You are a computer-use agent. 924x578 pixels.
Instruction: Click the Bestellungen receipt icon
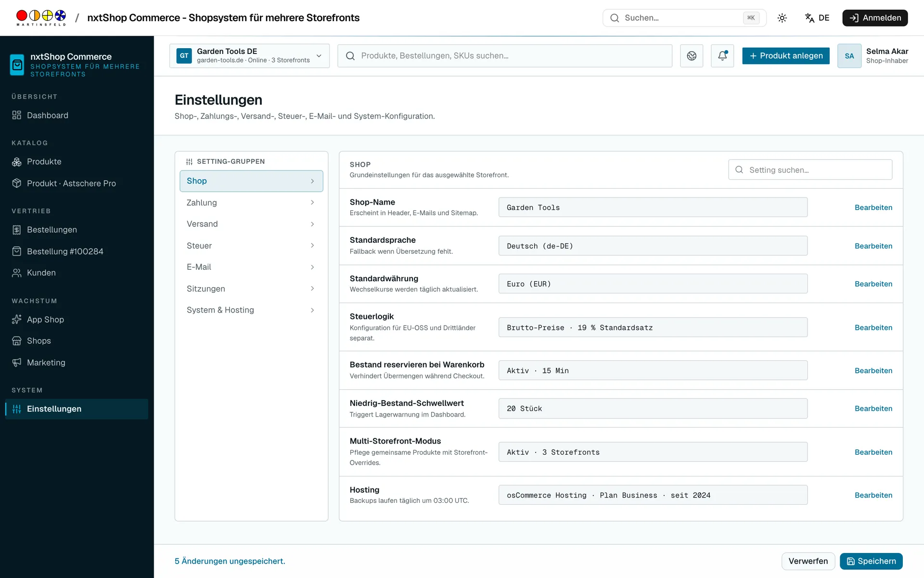(x=17, y=230)
